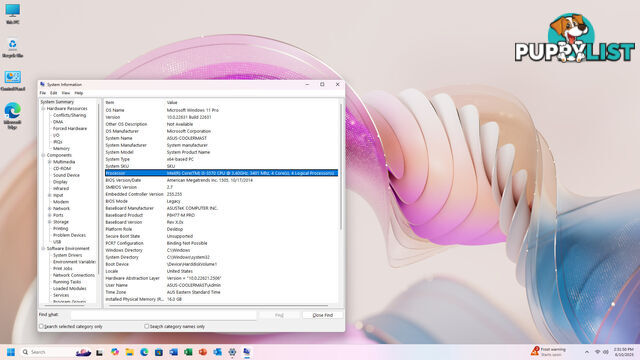Select System Summary in the tree
This screenshot has width=640, height=360.
[x=57, y=102]
